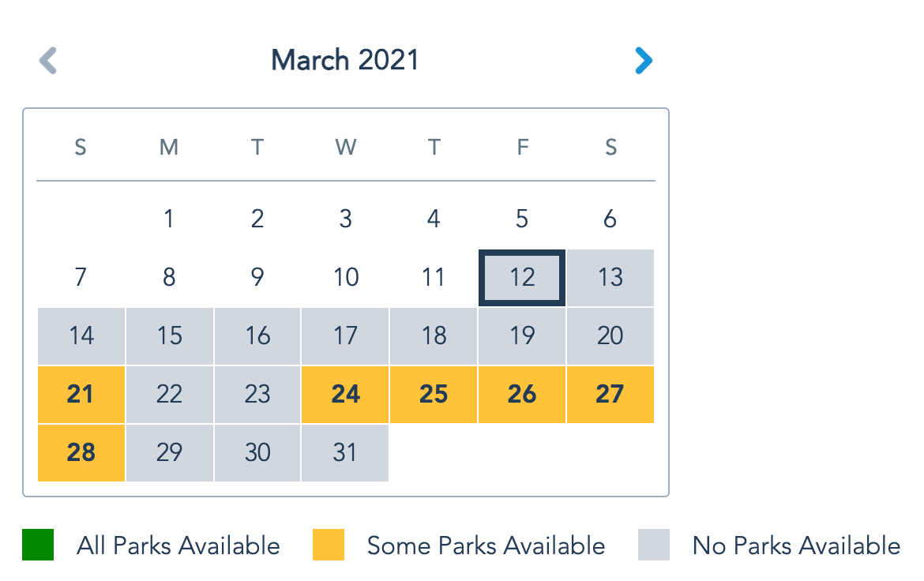Select March 13 on the calendar

click(610, 278)
